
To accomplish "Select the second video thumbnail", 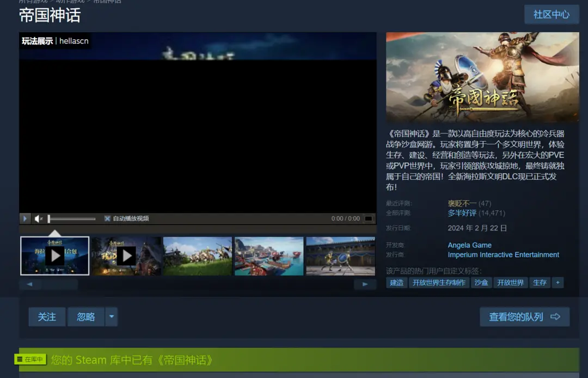I will click(x=126, y=256).
